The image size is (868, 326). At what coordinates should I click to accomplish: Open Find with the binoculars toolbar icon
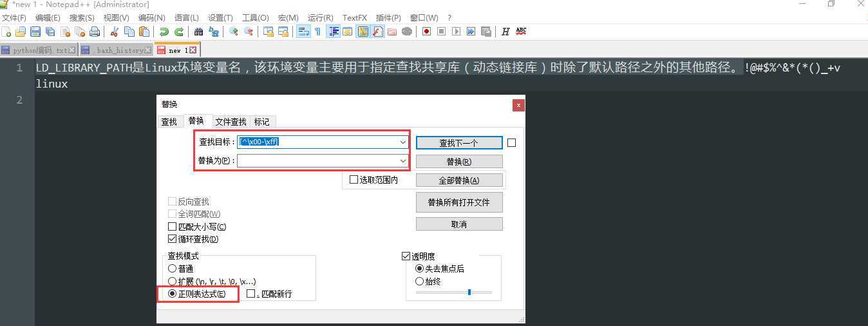coord(199,31)
